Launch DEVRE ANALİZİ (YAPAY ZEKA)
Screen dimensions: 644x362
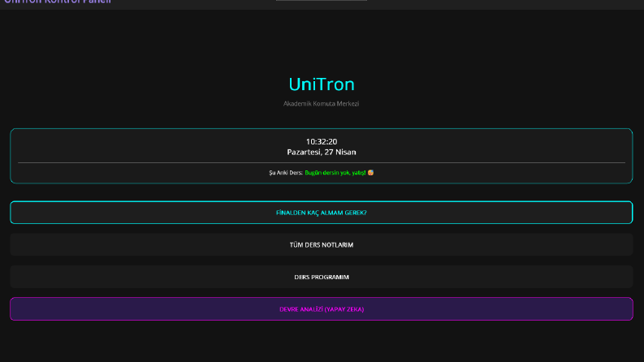pos(321,309)
